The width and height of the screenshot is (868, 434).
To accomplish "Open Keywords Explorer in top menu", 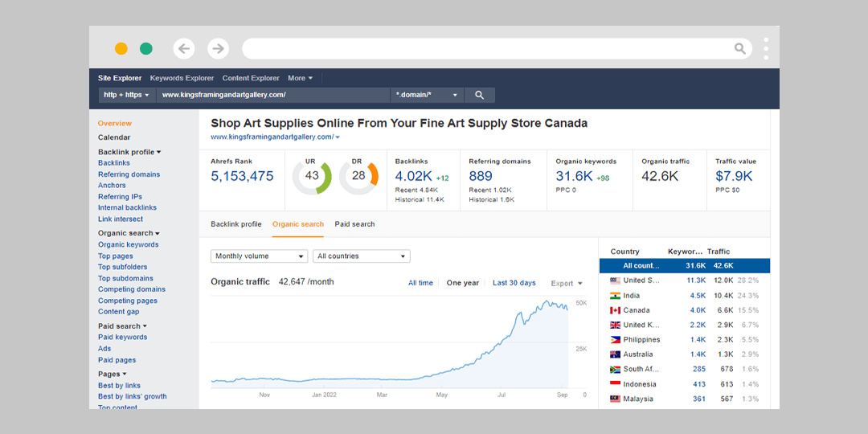I will coord(182,78).
